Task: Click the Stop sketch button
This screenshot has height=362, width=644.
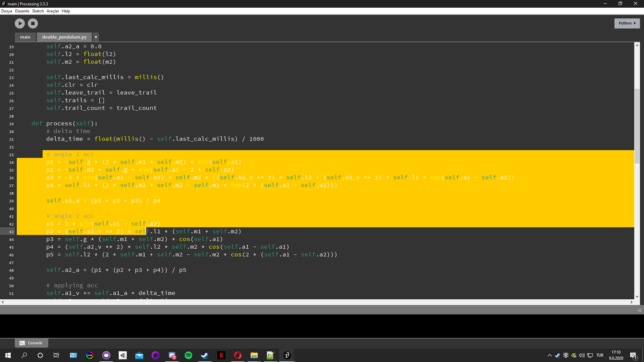Action: (33, 23)
